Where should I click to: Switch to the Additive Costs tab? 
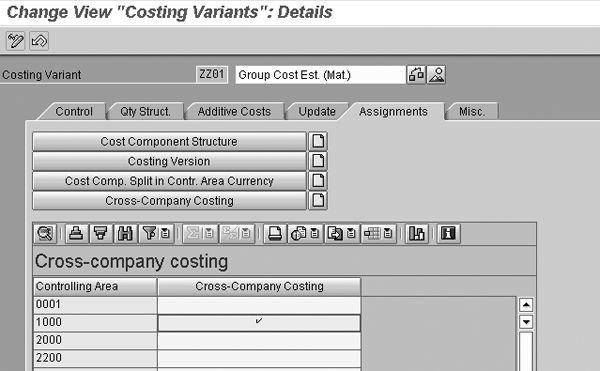[234, 112]
